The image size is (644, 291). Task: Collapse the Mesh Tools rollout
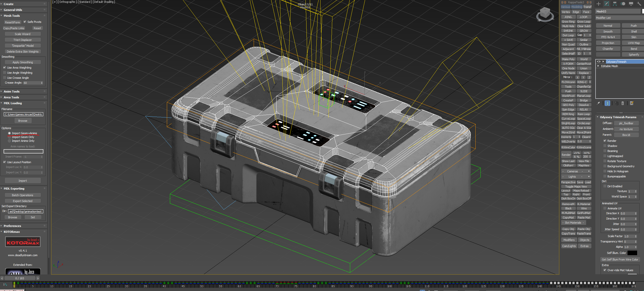23,16
